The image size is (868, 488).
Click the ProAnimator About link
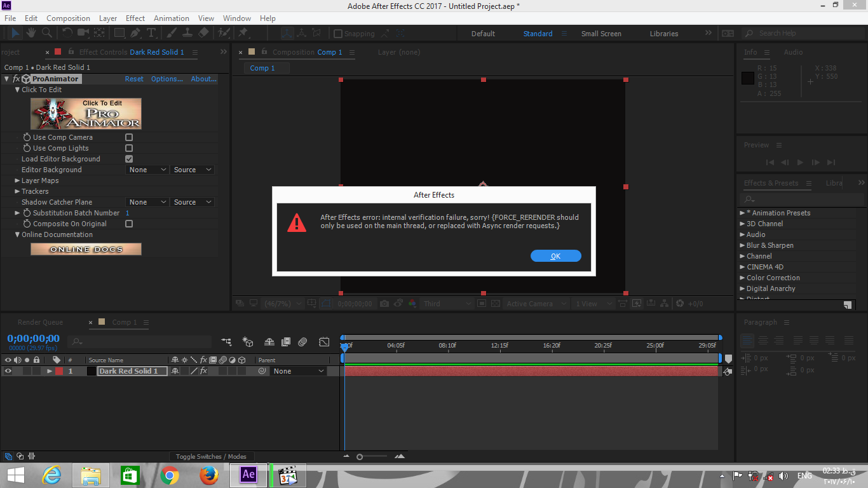[x=204, y=79]
